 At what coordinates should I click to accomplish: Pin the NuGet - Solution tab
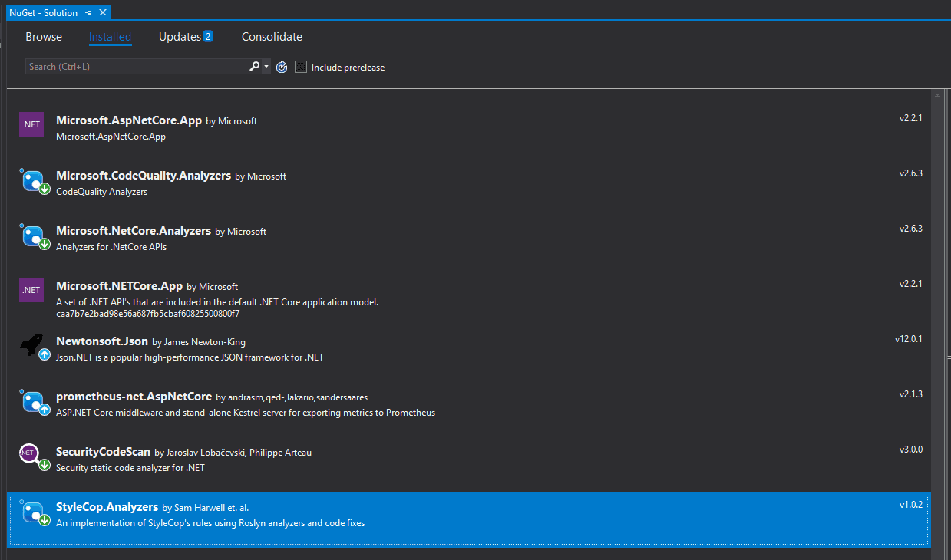[88, 12]
